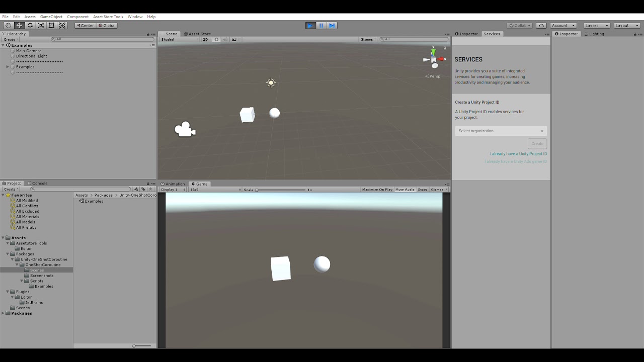Image resolution: width=644 pixels, height=362 pixels.
Task: Click the Pause button
Action: coord(320,25)
